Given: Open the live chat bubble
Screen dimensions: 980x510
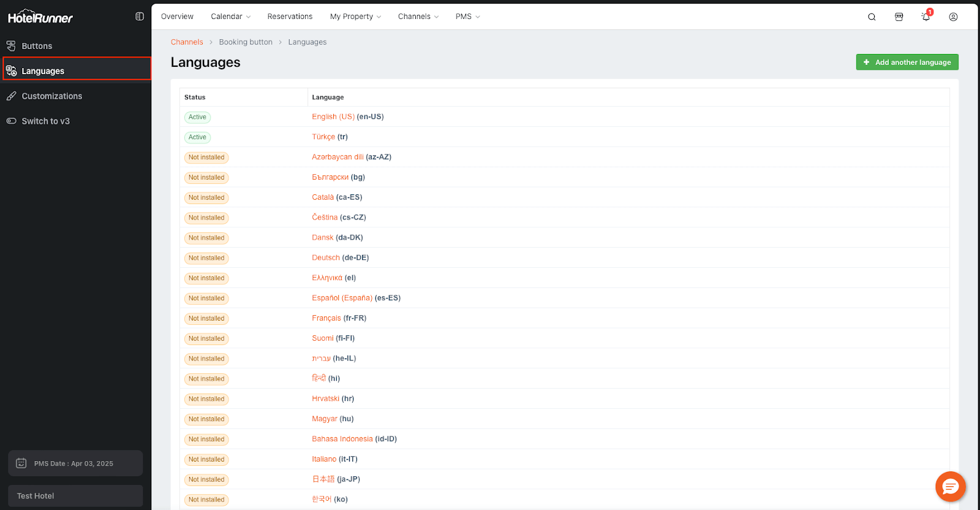Looking at the screenshot, I should tap(950, 487).
